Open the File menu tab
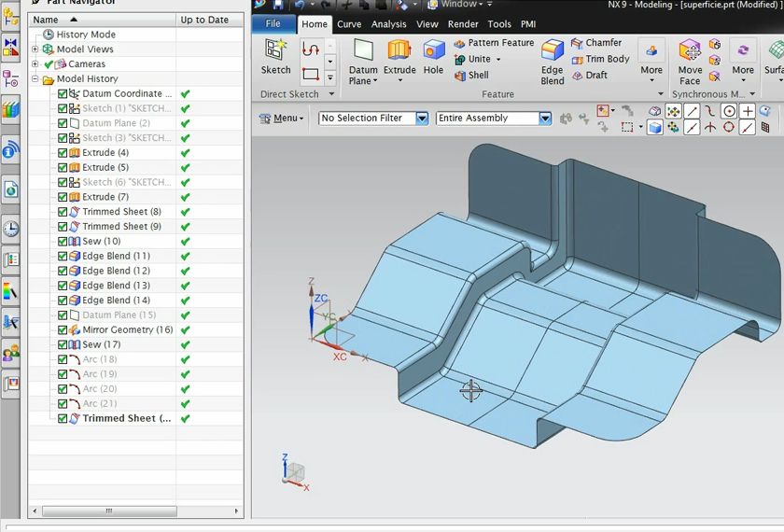 coord(273,24)
